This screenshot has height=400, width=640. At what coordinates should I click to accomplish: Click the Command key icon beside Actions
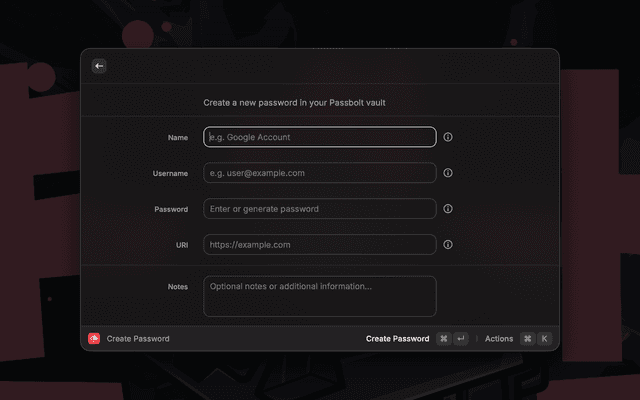[527, 339]
